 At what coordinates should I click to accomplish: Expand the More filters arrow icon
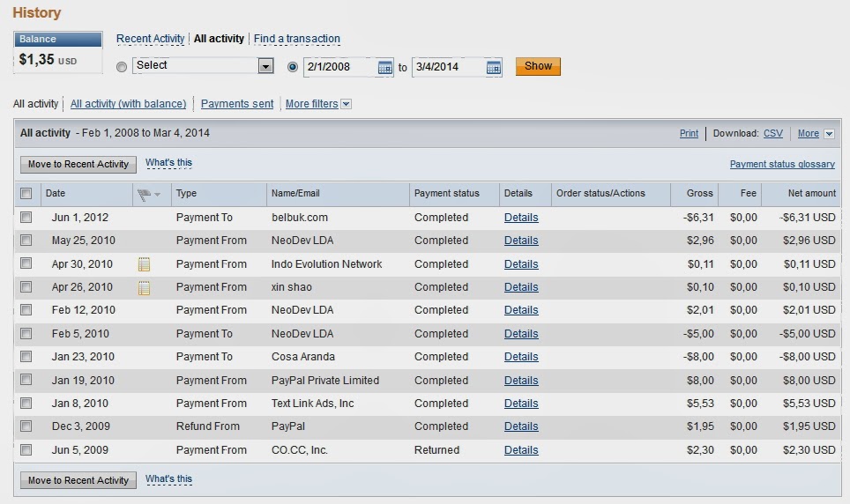(346, 104)
